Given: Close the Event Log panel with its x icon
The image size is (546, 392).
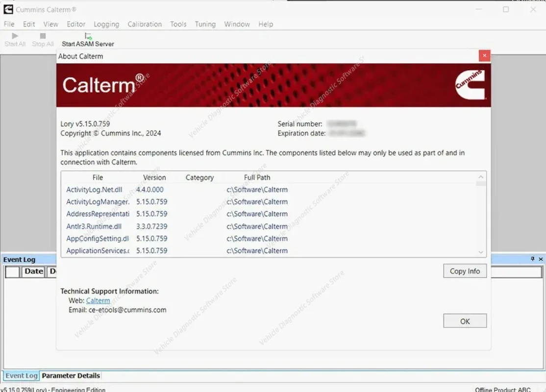Looking at the screenshot, I should [542, 259].
